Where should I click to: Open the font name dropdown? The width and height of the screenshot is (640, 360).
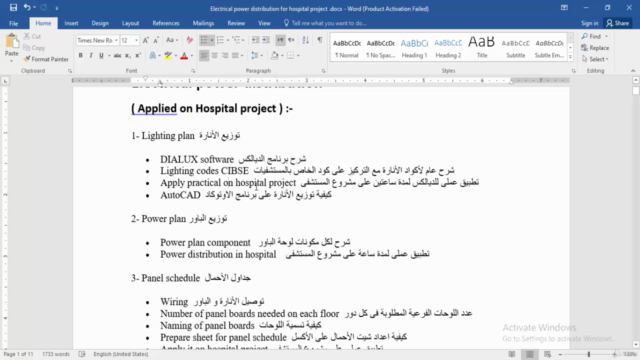[116, 40]
